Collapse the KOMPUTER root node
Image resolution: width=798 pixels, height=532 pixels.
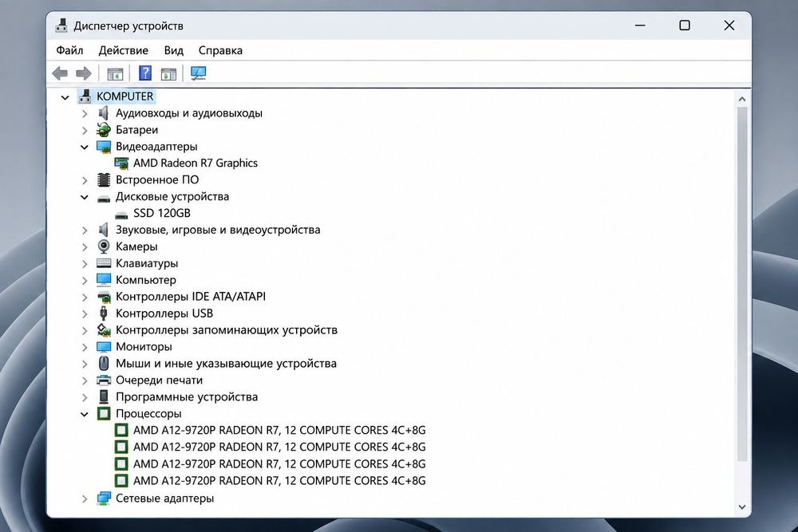pos(65,97)
